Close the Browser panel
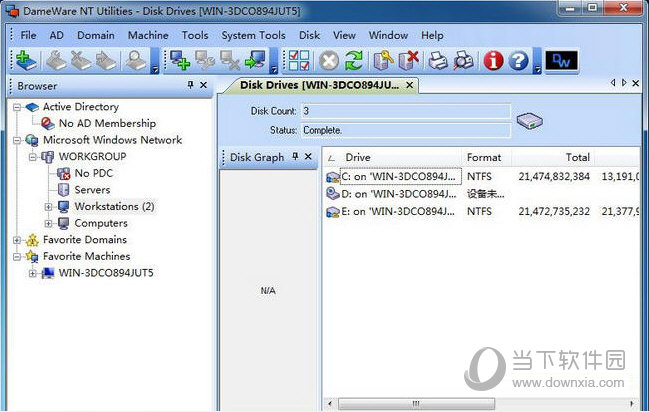Screen dimensions: 649x412 tap(203, 85)
